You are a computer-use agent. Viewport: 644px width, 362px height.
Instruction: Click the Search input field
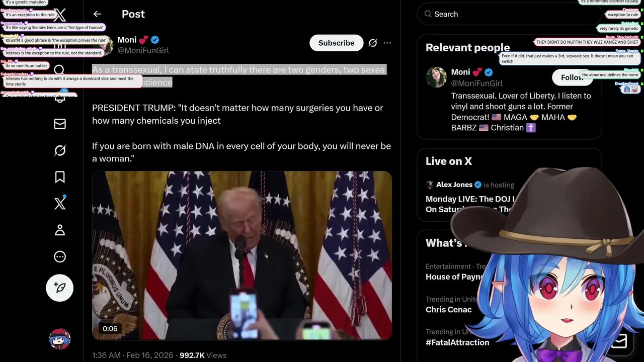pos(509,14)
